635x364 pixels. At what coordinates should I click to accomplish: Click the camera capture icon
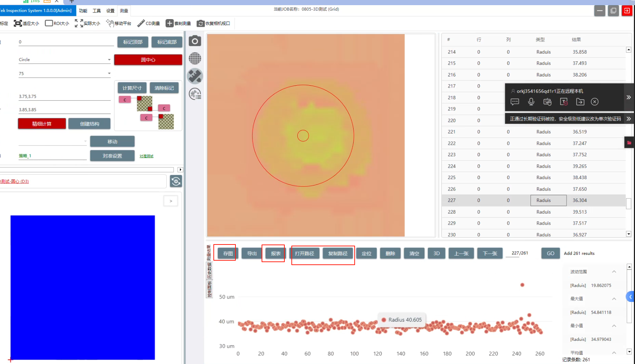coord(195,41)
